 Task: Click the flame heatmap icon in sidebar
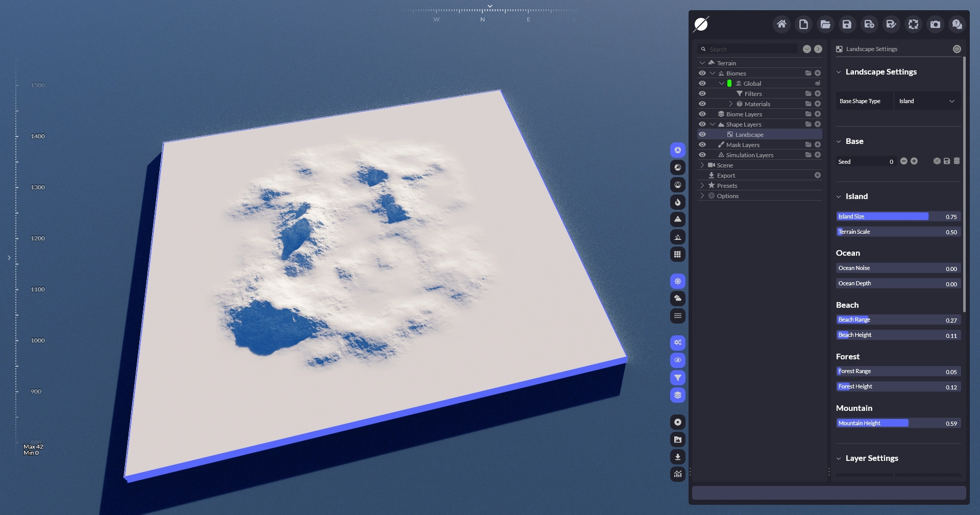pyautogui.click(x=677, y=202)
